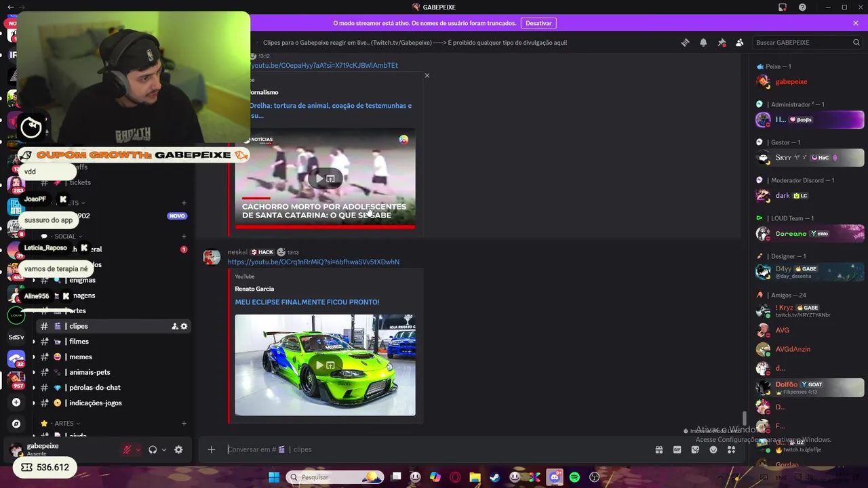Play the green Eclipse car video

coord(325,365)
